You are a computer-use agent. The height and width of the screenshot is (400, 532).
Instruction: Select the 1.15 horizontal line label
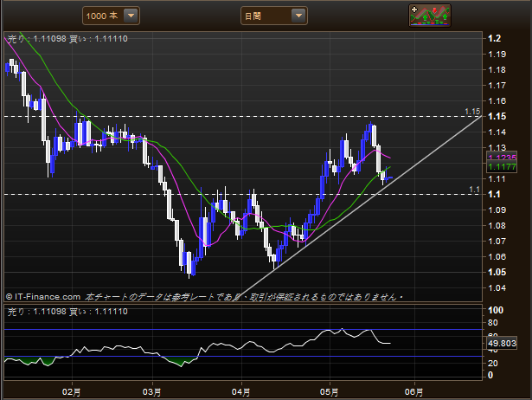click(x=472, y=112)
